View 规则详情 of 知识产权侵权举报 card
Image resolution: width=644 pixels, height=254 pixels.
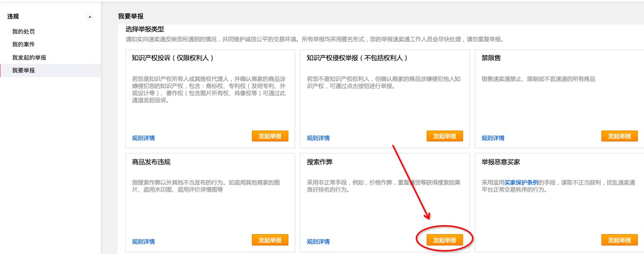(318, 138)
